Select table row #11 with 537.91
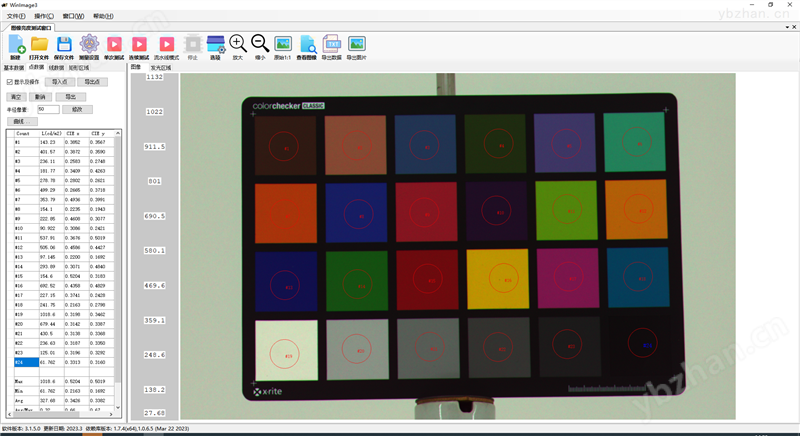This screenshot has width=800, height=436. [64, 238]
